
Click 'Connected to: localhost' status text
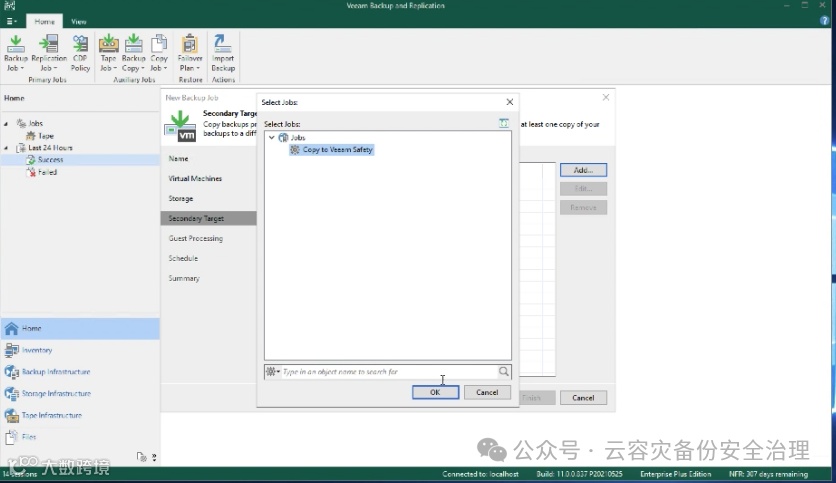tap(480, 474)
